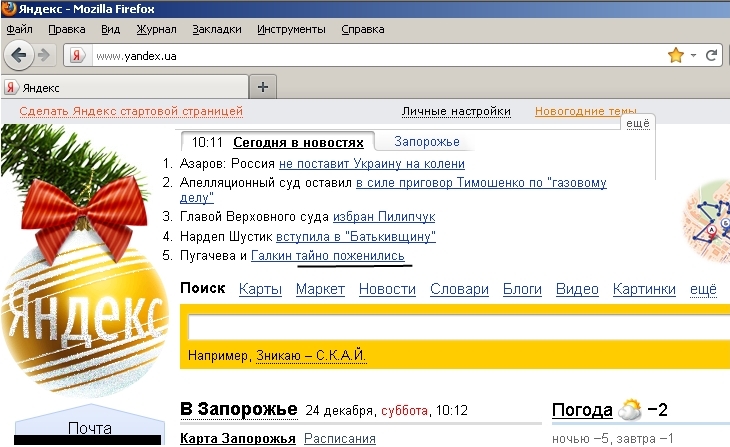The height and width of the screenshot is (447, 730).
Task: Click the date text 24 декабря
Action: [x=340, y=411]
